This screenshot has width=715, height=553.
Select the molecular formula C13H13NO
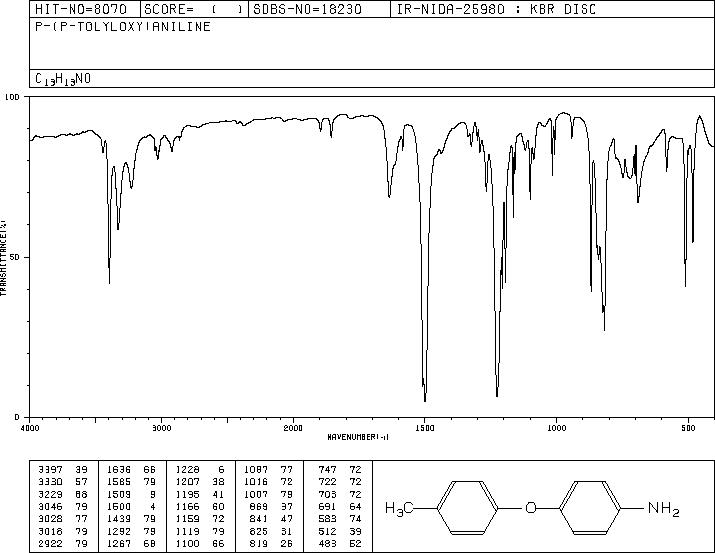coord(63,79)
